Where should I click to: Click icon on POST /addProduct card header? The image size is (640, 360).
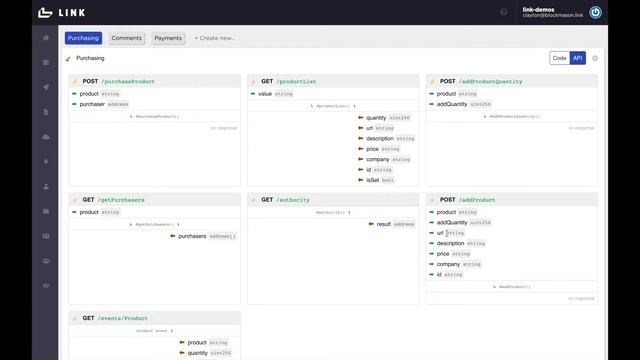click(432, 200)
